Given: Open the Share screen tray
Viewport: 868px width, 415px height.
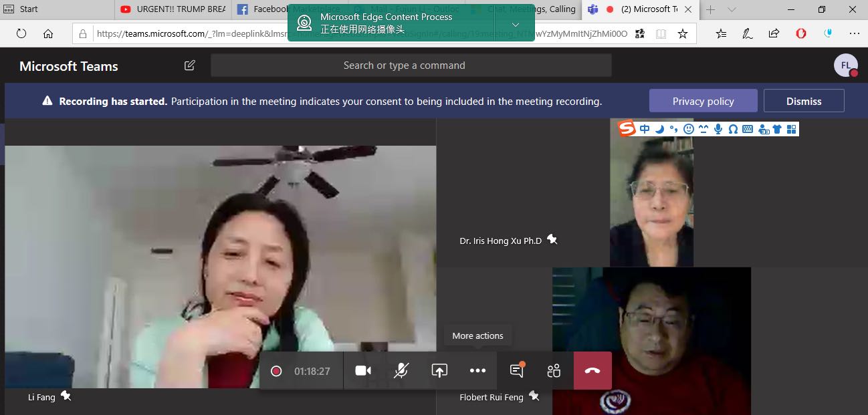Looking at the screenshot, I should (x=439, y=371).
